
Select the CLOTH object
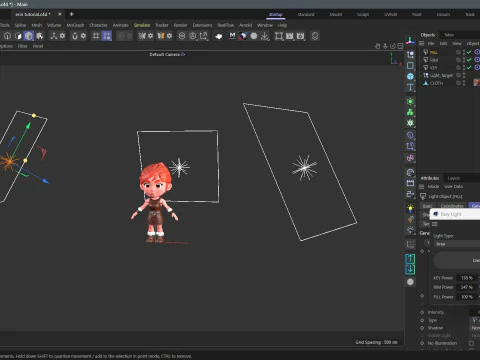coord(436,83)
